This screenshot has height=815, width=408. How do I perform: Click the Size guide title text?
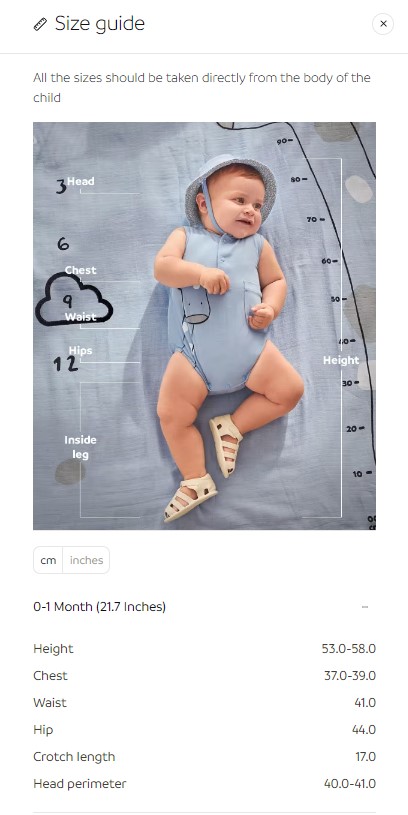tap(100, 24)
